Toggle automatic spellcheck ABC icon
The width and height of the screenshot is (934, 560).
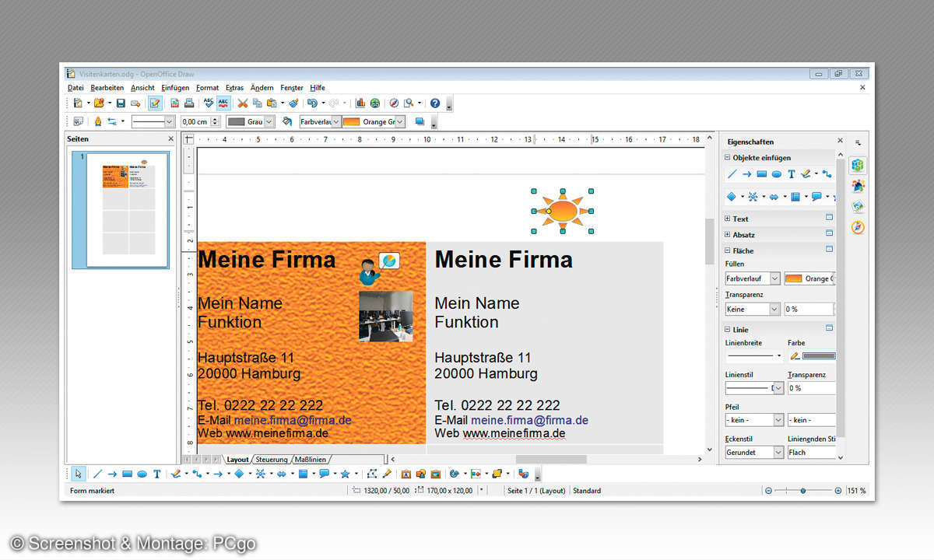(x=223, y=103)
